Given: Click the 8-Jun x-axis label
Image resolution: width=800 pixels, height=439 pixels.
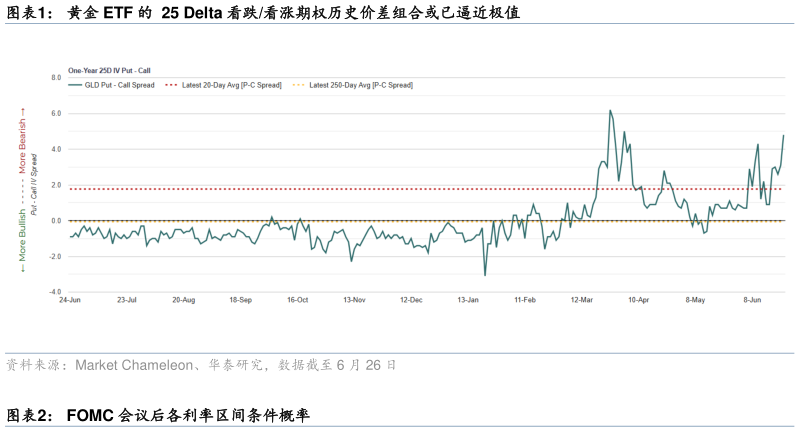Looking at the screenshot, I should pyautogui.click(x=753, y=300).
